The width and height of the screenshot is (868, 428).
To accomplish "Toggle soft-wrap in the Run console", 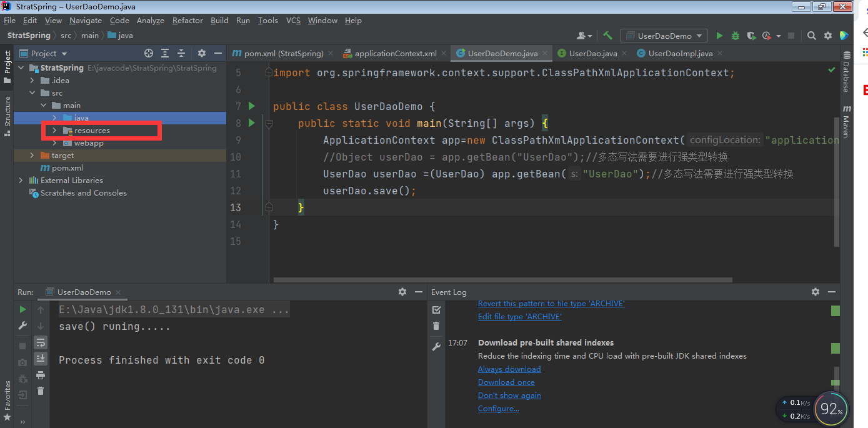I will coord(41,342).
